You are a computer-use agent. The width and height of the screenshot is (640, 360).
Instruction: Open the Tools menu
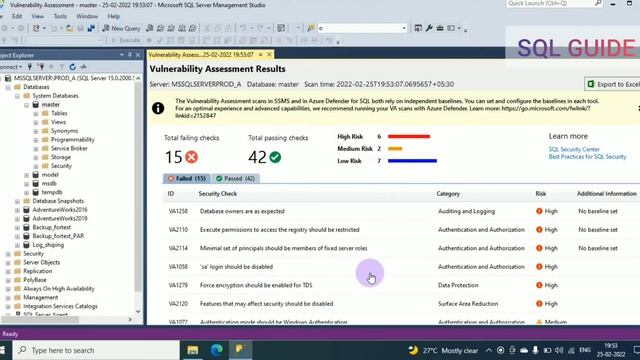click(x=60, y=16)
